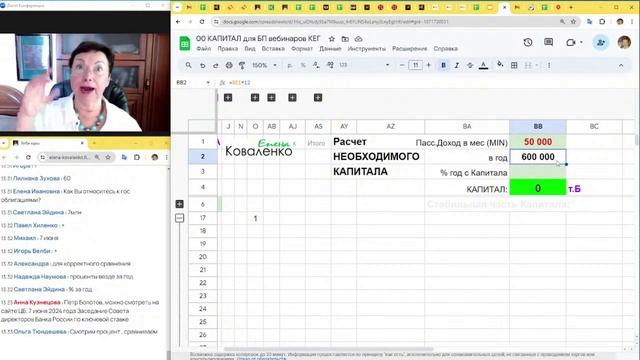Apply currency format with the р. button

pos(290,65)
